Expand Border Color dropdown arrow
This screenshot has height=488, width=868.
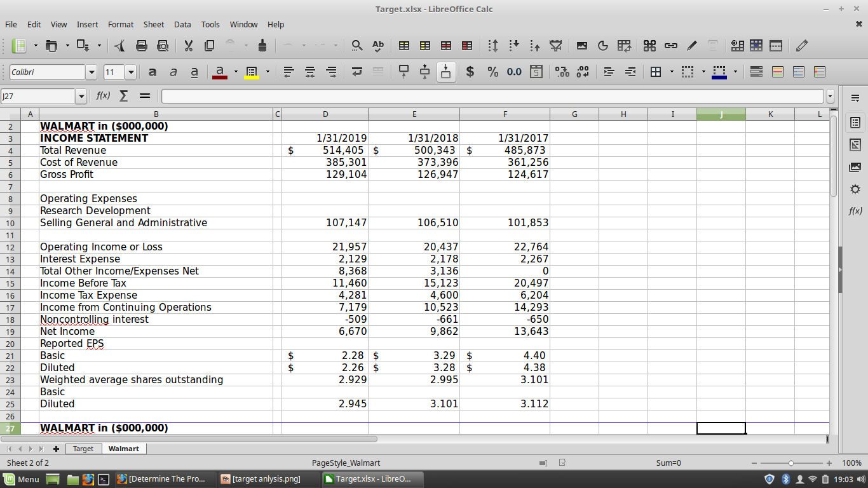pos(735,72)
